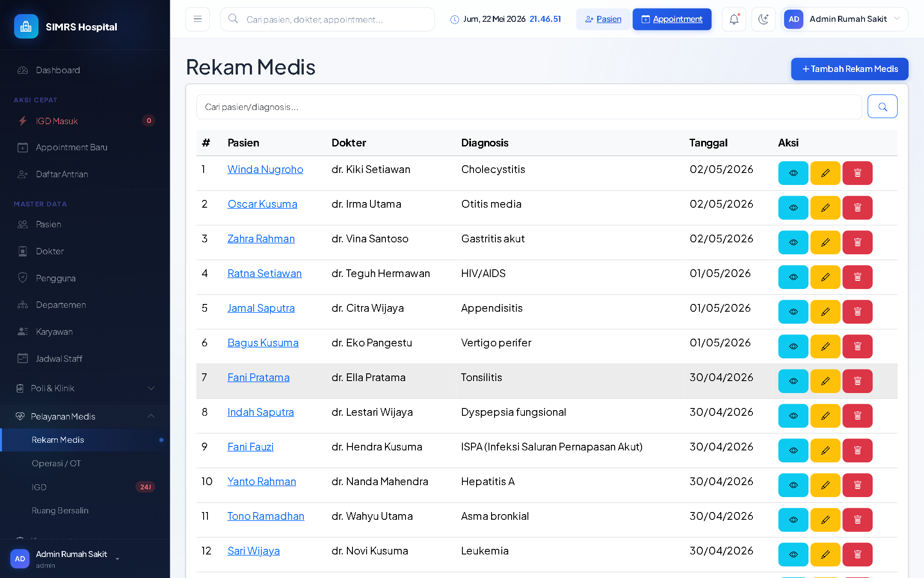Edit Jamal Saputra's Appendisitis record

click(825, 312)
